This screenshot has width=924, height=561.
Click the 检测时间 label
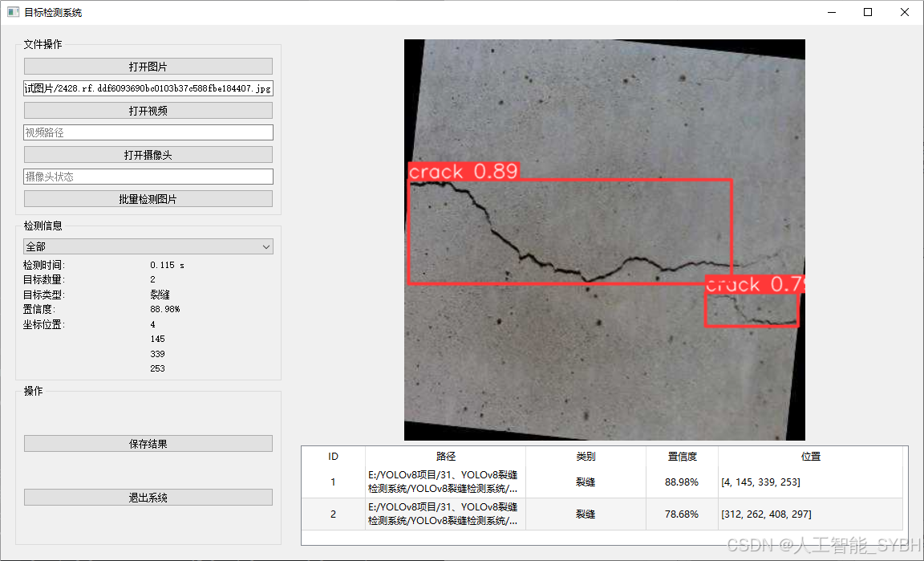[x=44, y=265]
